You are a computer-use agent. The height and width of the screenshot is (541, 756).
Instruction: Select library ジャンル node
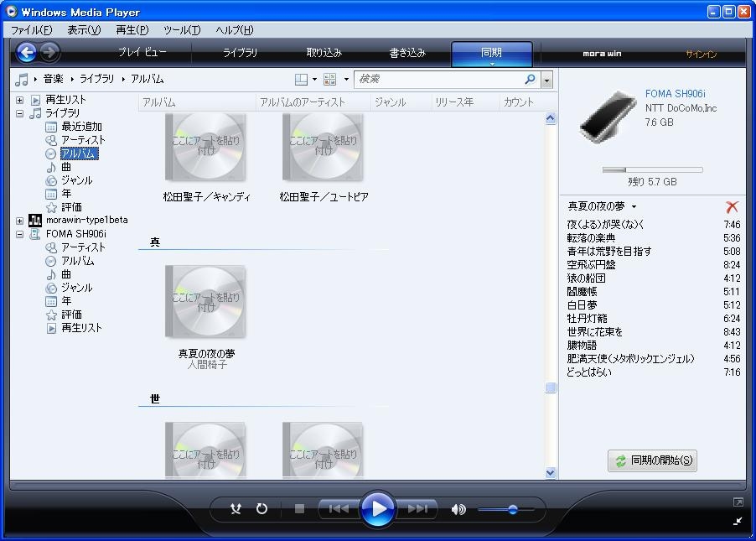coord(76,180)
